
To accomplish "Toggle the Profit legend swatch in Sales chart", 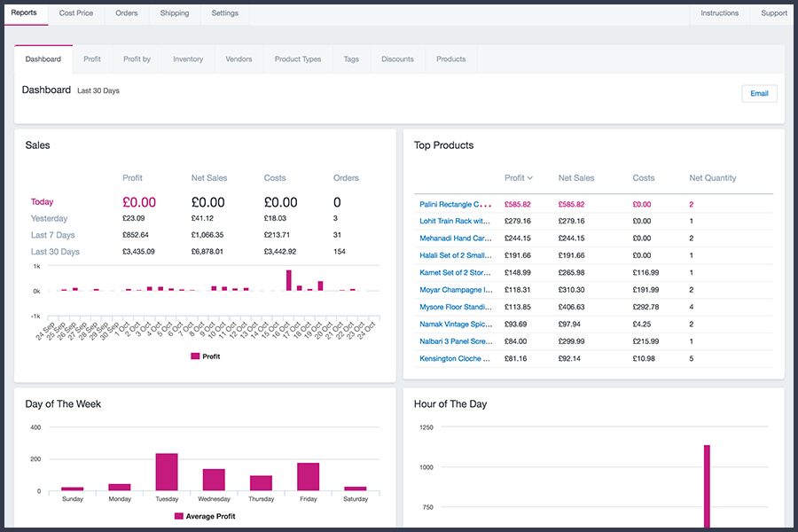I will (x=195, y=356).
